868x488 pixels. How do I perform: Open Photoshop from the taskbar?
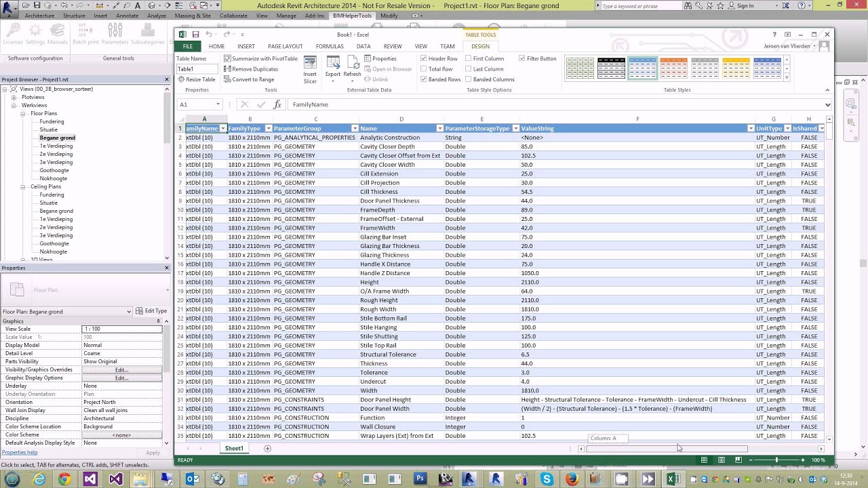(420, 479)
